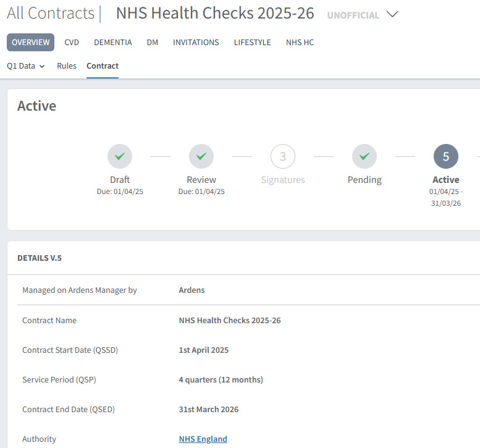Image resolution: width=480 pixels, height=448 pixels.
Task: Click the Draft step label
Action: [120, 179]
